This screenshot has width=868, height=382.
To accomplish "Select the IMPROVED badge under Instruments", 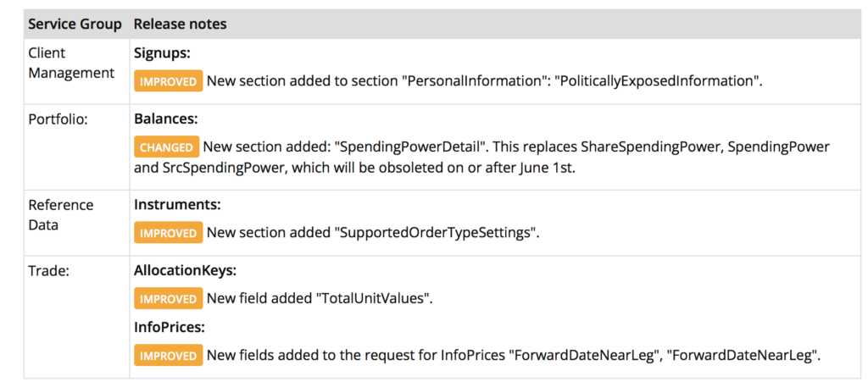I will 168,232.
